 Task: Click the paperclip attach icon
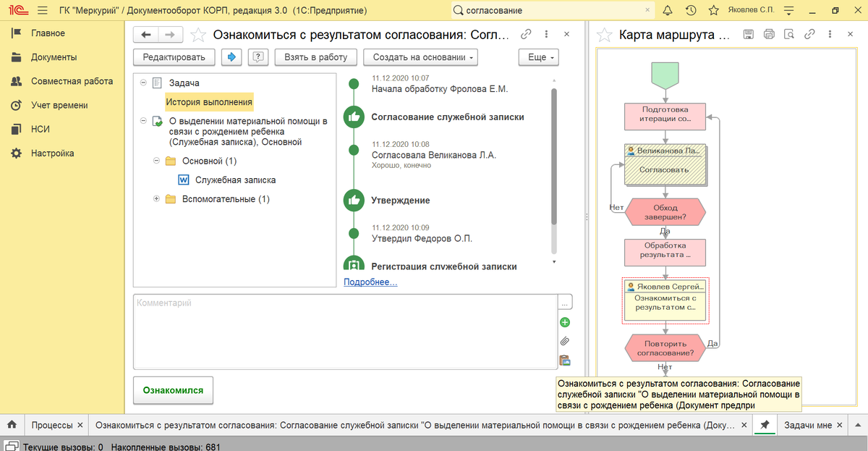point(565,341)
